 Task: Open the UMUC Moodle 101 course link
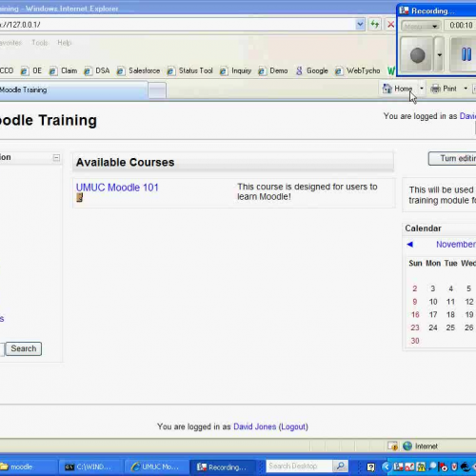[x=117, y=188]
